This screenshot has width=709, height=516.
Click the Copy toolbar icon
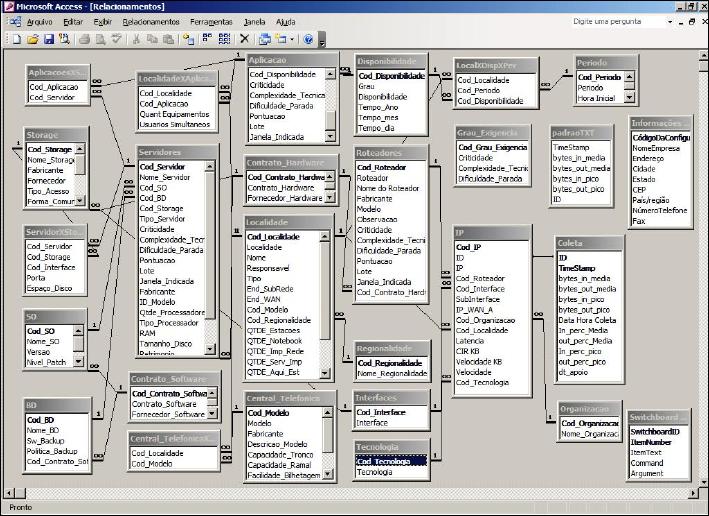[152, 39]
